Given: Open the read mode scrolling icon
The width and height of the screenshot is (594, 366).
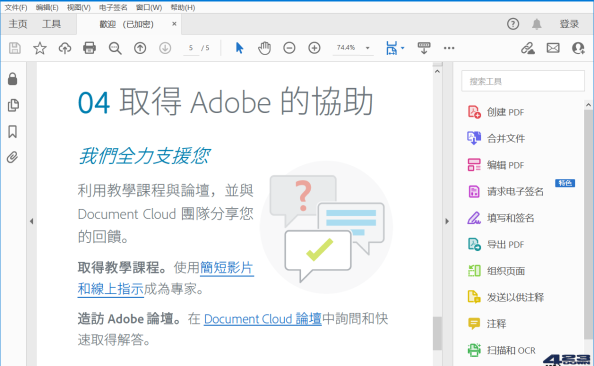Looking at the screenshot, I should (424, 48).
